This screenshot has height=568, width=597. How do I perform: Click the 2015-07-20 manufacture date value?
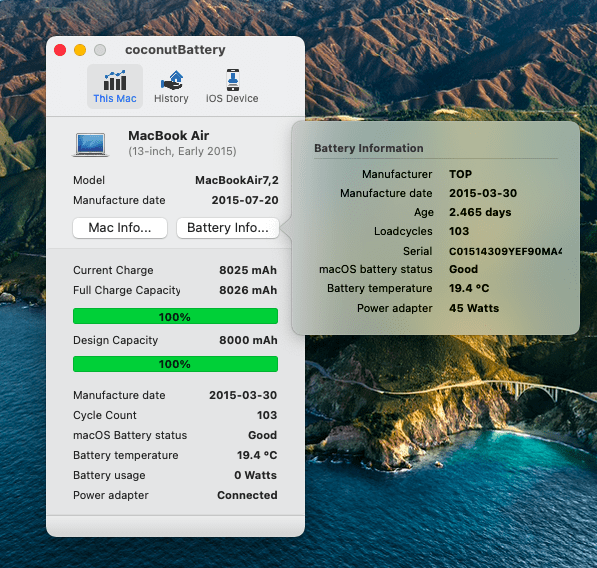pos(245,200)
